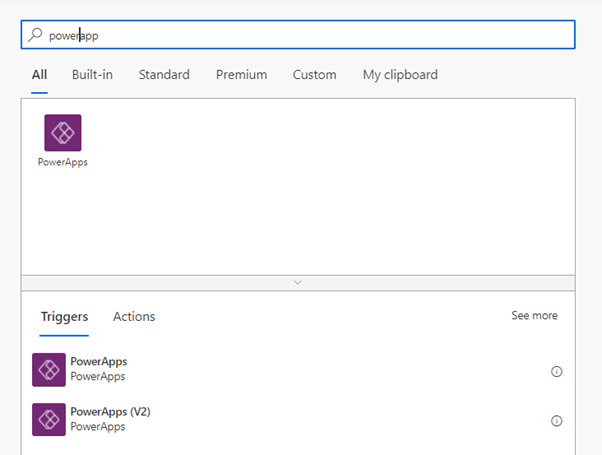Switch to the Actions tab
Screen dimensions: 602x455
(134, 316)
